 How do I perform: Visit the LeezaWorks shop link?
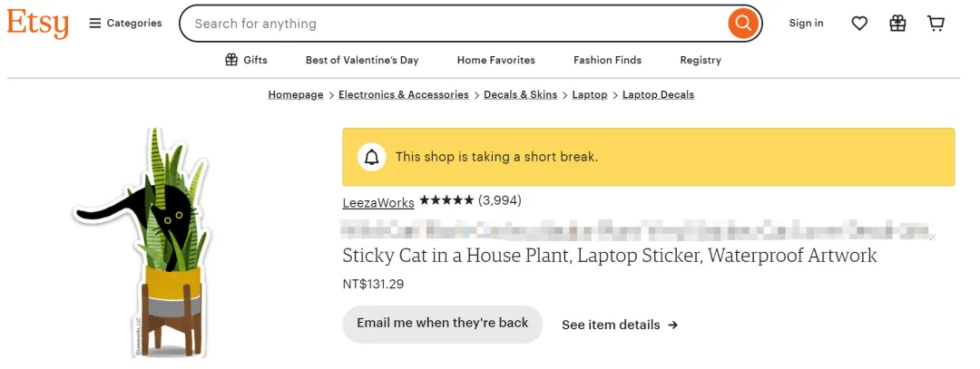coord(378,202)
